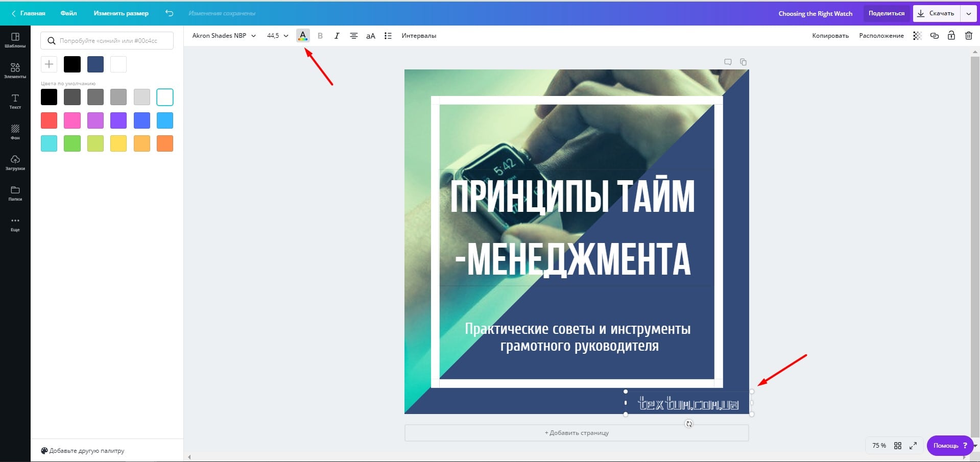Toggle bulleted list formatting

click(x=388, y=36)
